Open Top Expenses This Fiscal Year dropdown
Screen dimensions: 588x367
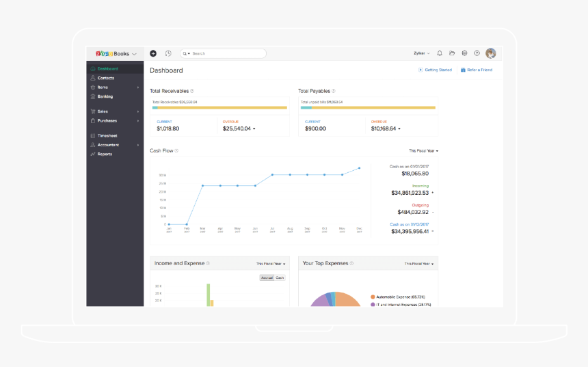[x=419, y=264]
